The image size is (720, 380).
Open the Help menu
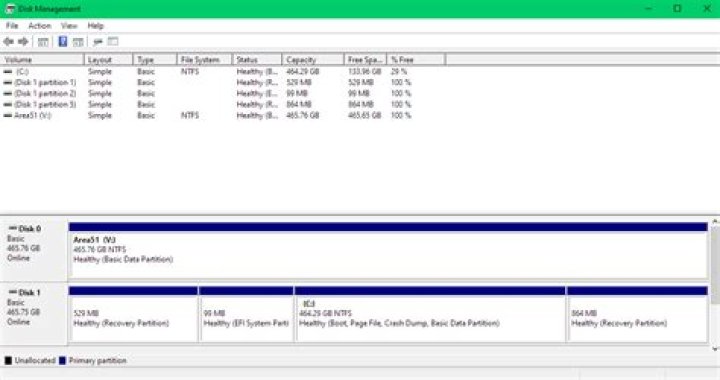pos(96,26)
